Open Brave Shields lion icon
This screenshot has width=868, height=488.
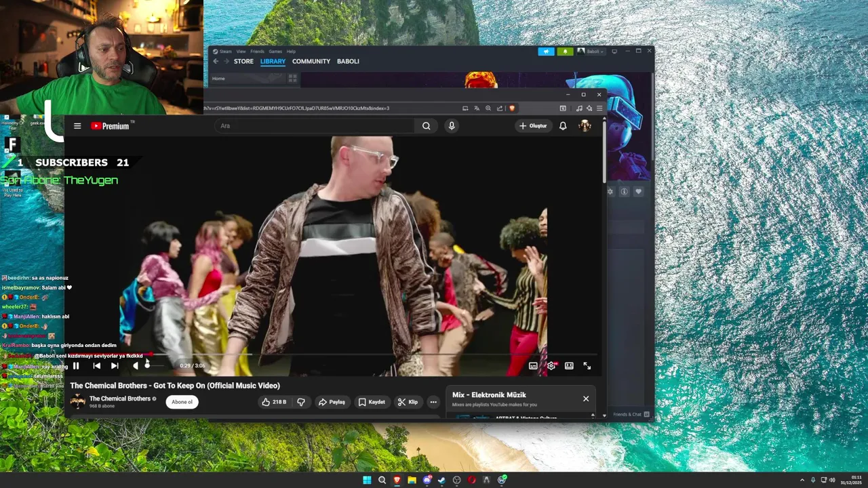pyautogui.click(x=512, y=108)
